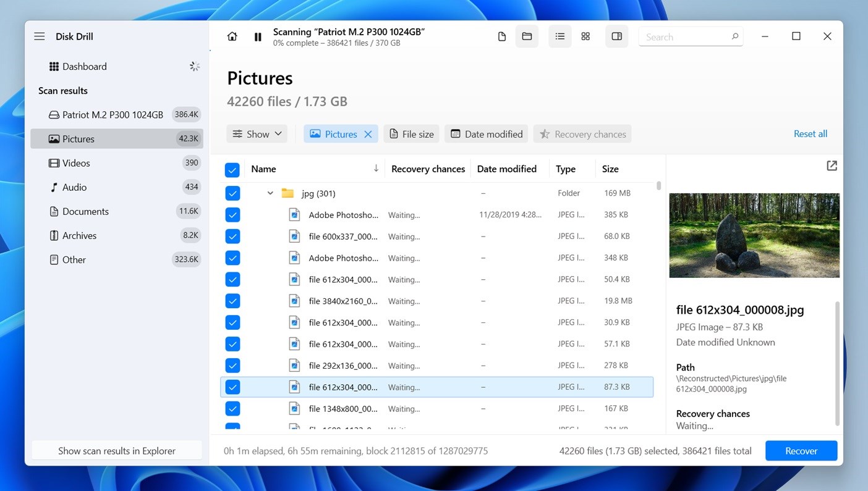
Task: Select the Videos category in sidebar
Action: [x=116, y=163]
